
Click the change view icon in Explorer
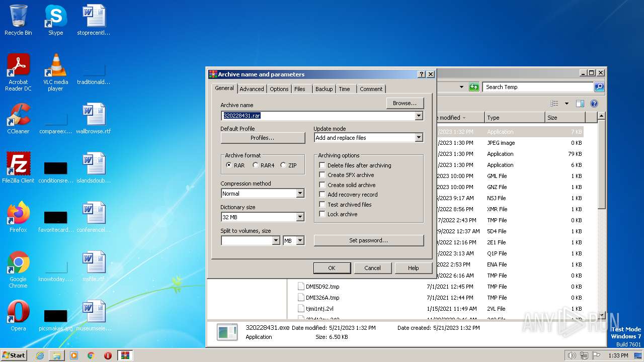click(554, 104)
